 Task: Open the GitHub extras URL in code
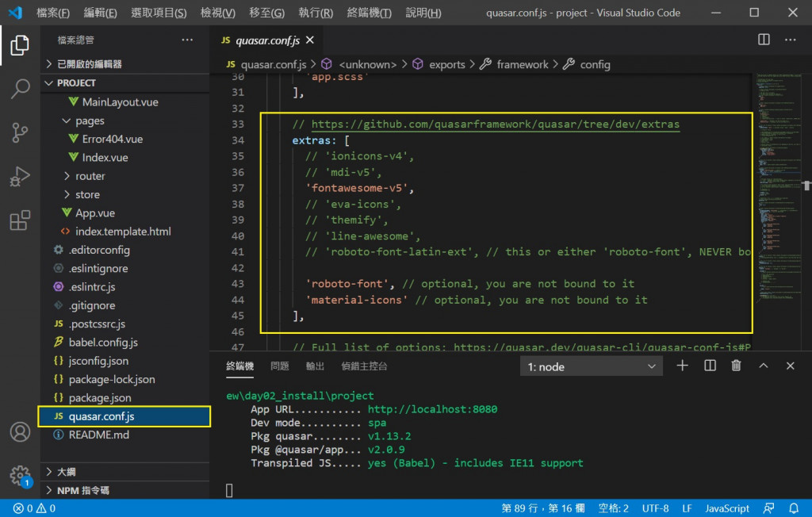click(x=495, y=124)
